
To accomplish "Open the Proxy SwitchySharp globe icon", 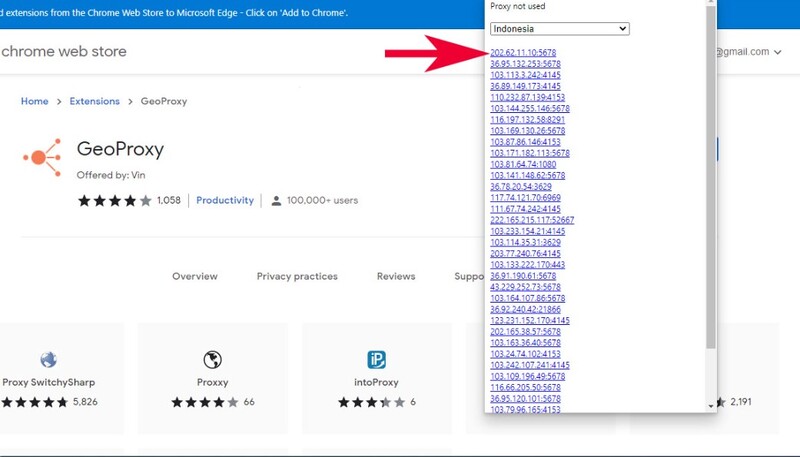I will coord(48,360).
